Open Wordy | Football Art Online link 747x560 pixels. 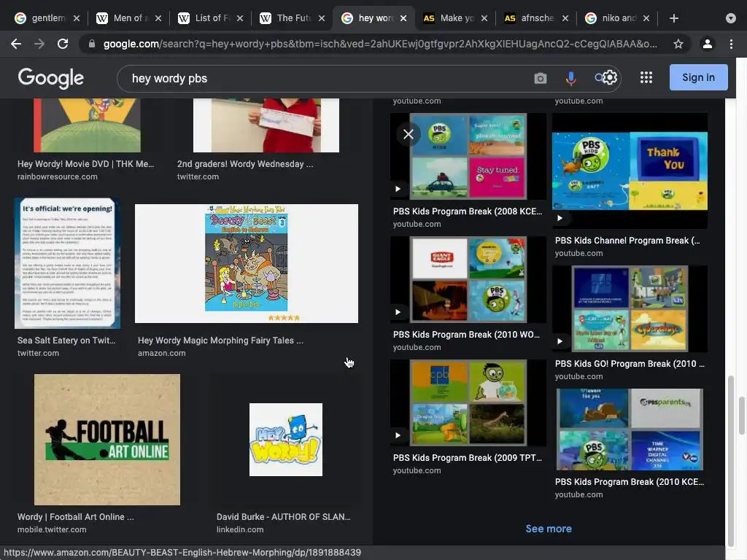coord(75,517)
